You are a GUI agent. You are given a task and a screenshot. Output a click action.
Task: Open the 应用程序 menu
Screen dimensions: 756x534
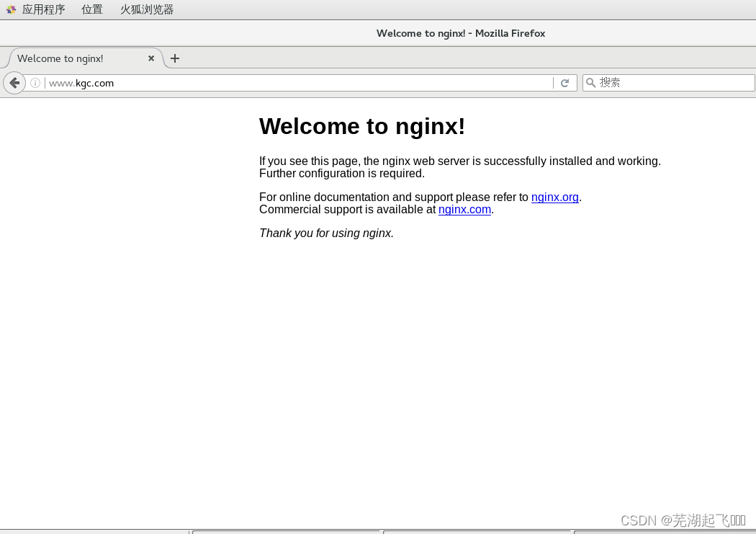pyautogui.click(x=43, y=9)
